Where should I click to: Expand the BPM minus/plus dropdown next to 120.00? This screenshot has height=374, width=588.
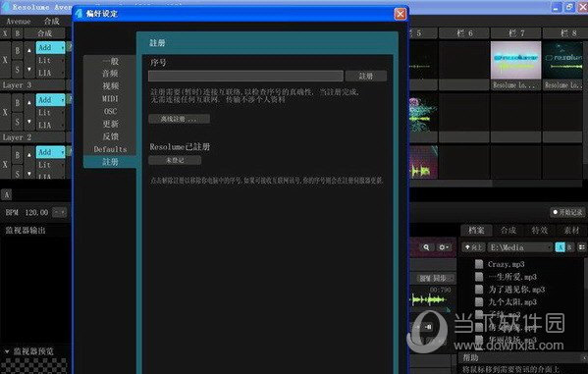pyautogui.click(x=59, y=212)
